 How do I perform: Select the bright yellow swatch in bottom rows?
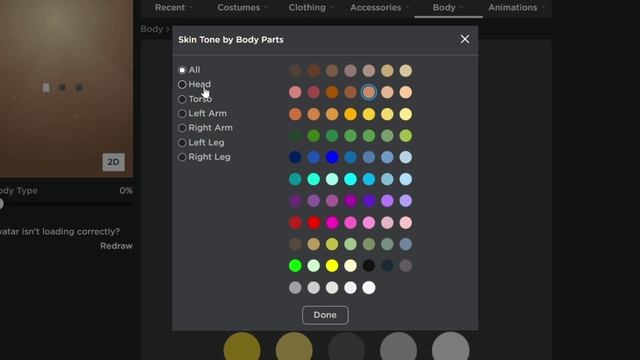[x=332, y=266]
